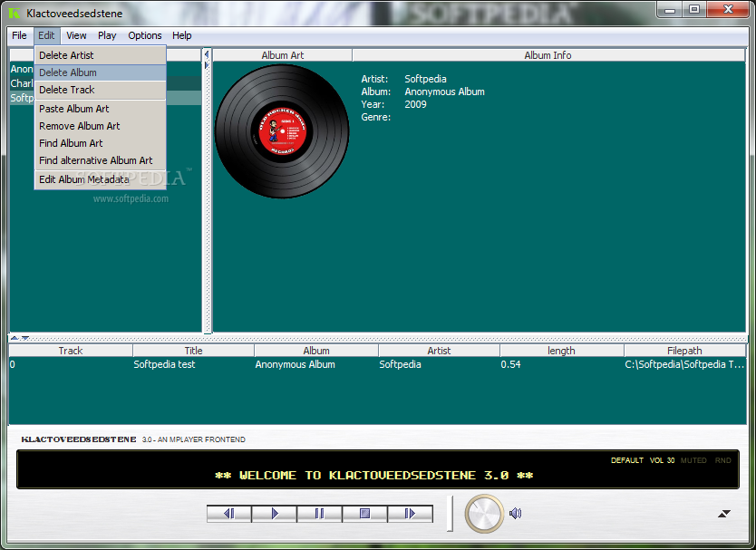Image resolution: width=756 pixels, height=550 pixels.
Task: Expand artist panel with right arrow splitter
Action: [207, 64]
